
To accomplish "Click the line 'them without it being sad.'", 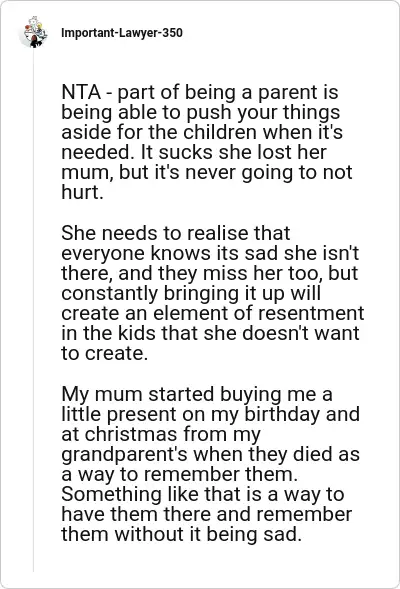I will coord(181,534).
